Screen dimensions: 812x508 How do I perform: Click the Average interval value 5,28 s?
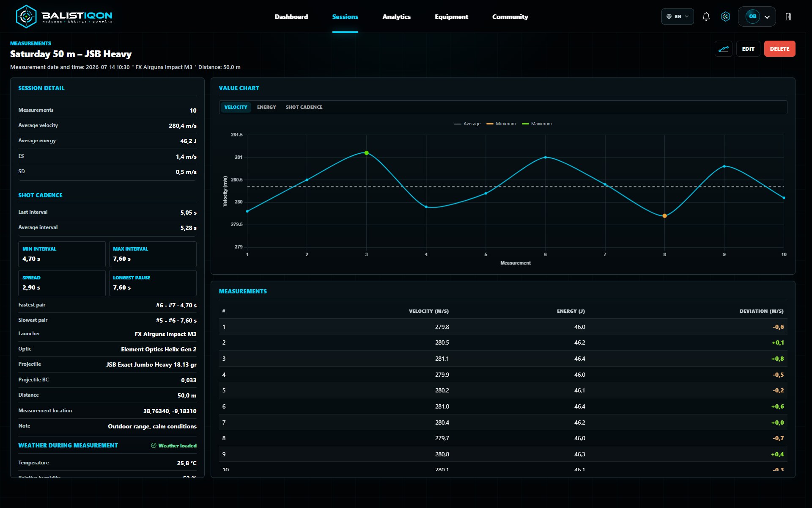coord(188,228)
